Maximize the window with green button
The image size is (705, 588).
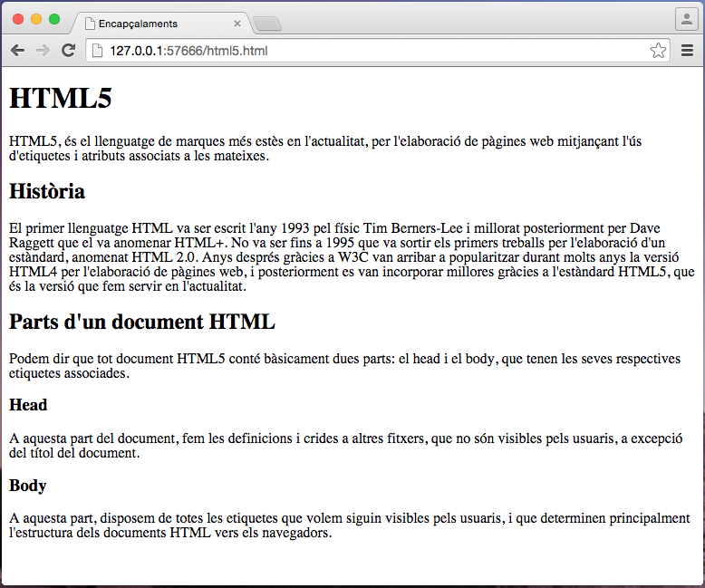click(x=54, y=19)
